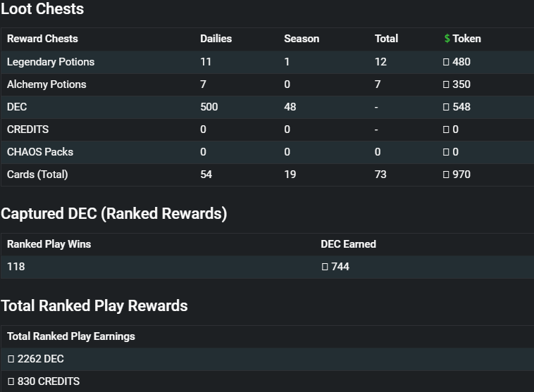This screenshot has height=392, width=534.
Task: Click icon before 830 CREDITS
Action: [x=11, y=381]
